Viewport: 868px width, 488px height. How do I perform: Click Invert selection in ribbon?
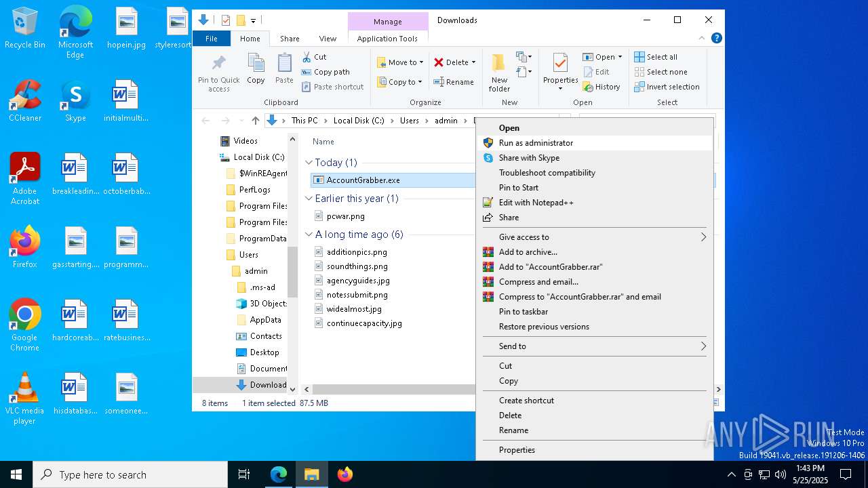click(667, 87)
